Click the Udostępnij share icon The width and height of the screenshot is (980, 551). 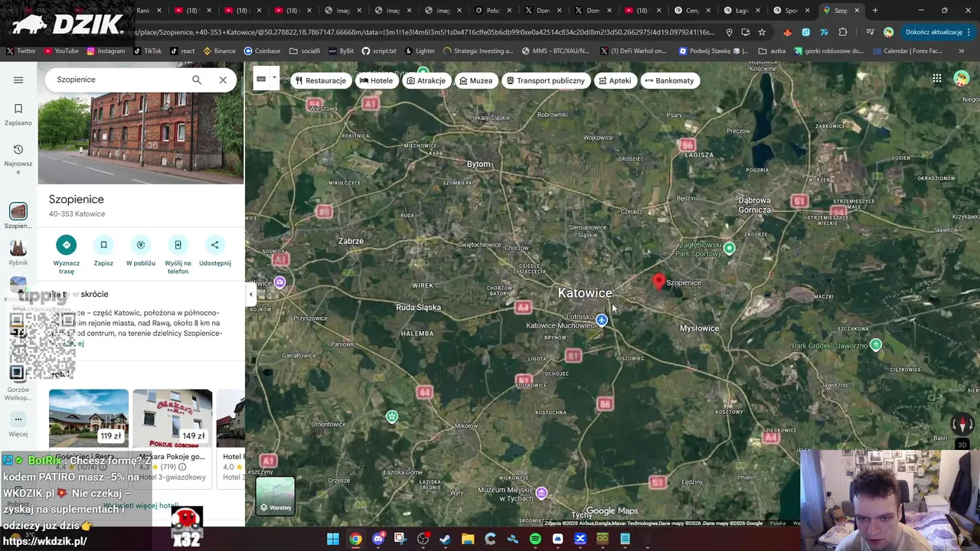click(x=215, y=245)
